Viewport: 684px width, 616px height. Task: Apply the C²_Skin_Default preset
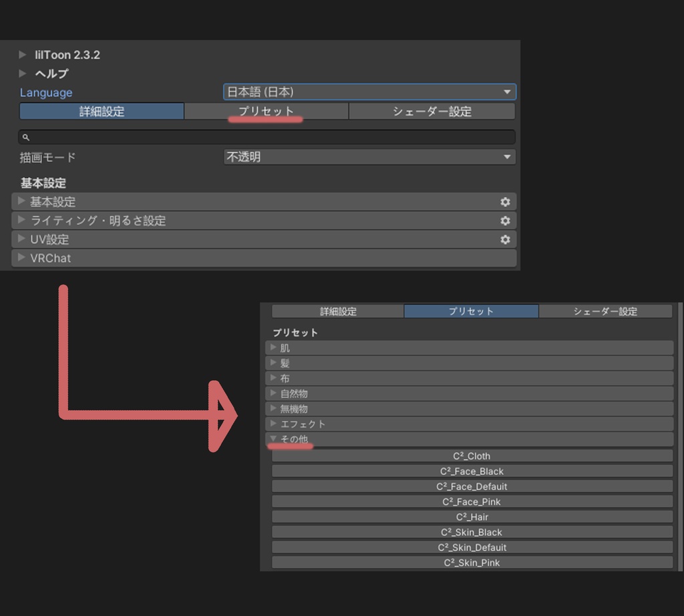[472, 547]
